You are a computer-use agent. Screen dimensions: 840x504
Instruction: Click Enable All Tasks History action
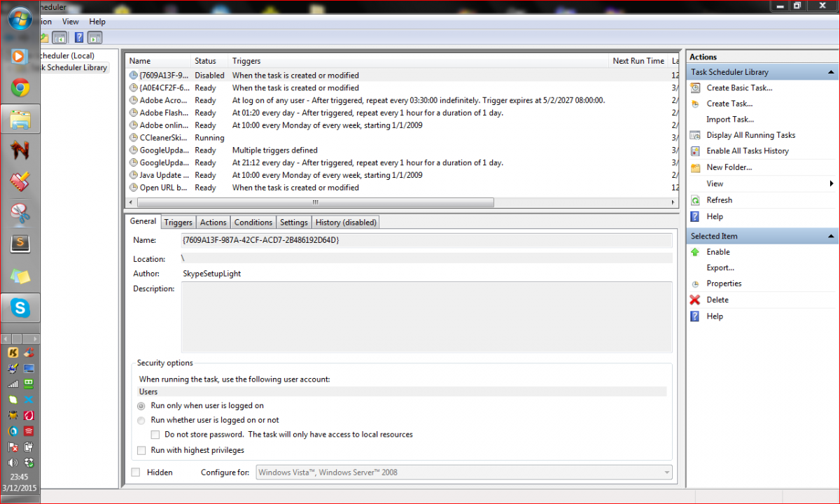748,150
